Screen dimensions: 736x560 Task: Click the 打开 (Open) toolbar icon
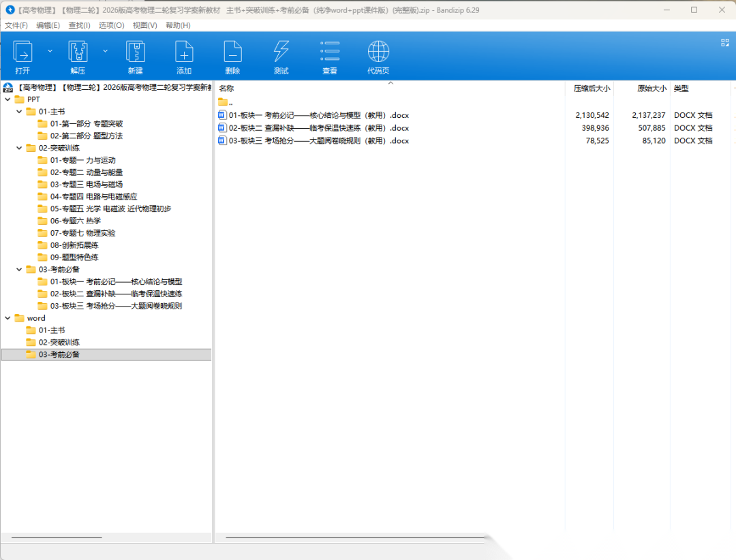pos(22,52)
